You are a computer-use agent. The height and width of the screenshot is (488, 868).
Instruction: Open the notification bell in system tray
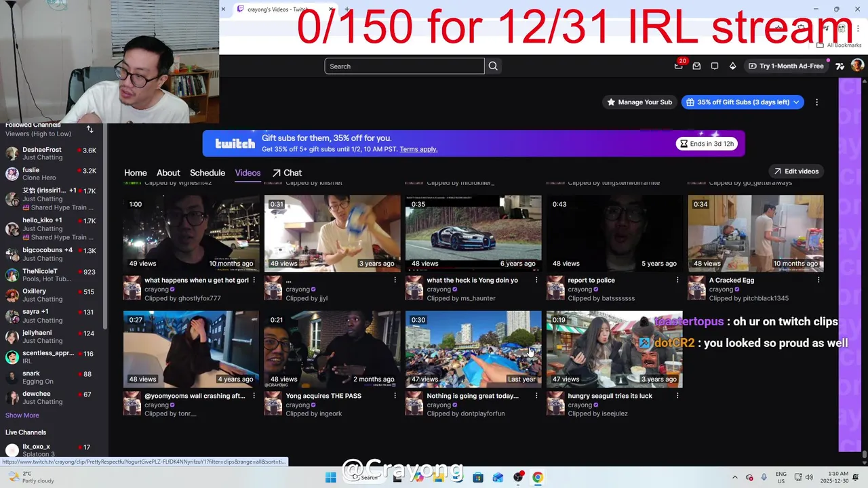click(x=856, y=477)
